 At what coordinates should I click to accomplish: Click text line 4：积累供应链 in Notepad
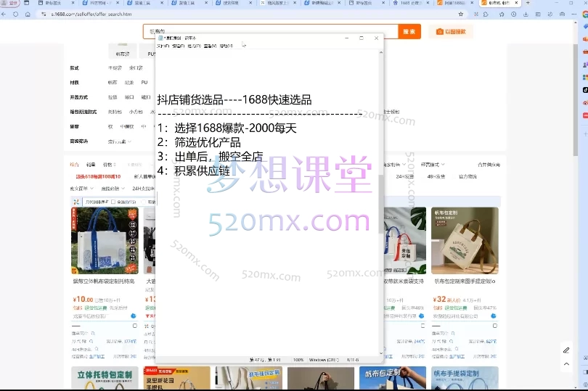pyautogui.click(x=194, y=171)
